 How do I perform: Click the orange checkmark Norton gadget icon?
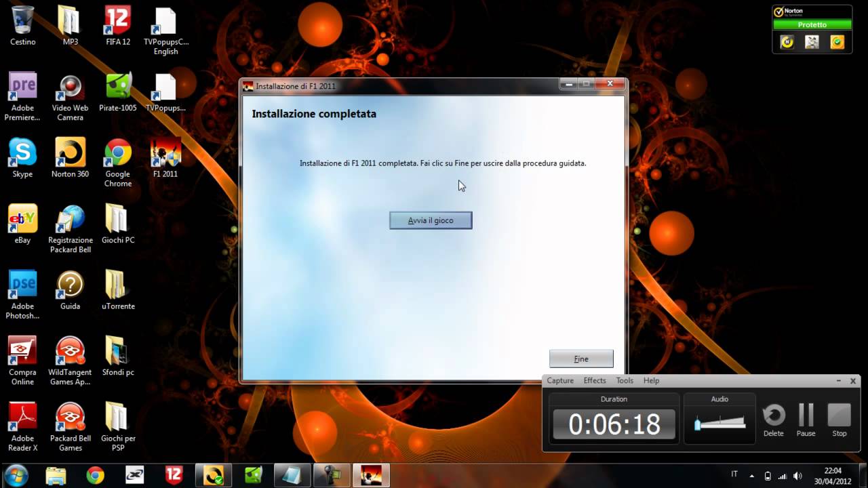(x=837, y=42)
